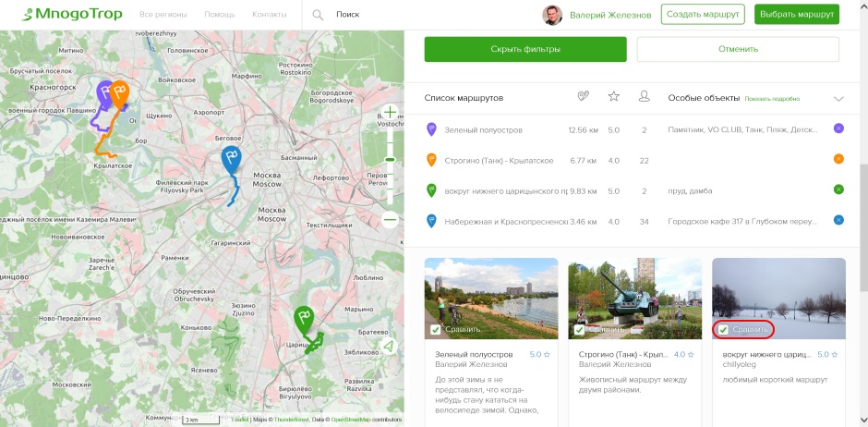Open вокруг нижнего цариц... card title
The width and height of the screenshot is (868, 427).
766,355
